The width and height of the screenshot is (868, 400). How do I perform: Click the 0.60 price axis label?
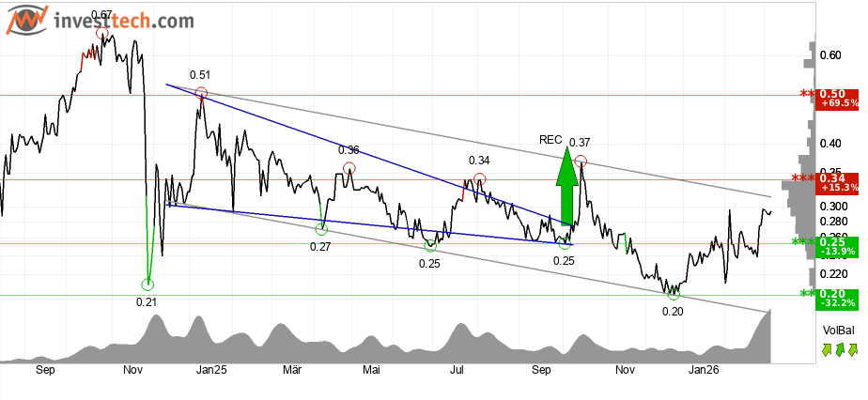click(x=830, y=55)
